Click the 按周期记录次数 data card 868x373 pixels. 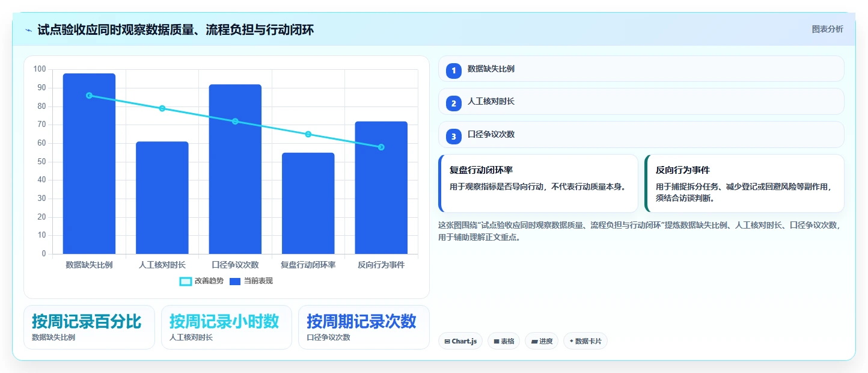pos(364,327)
